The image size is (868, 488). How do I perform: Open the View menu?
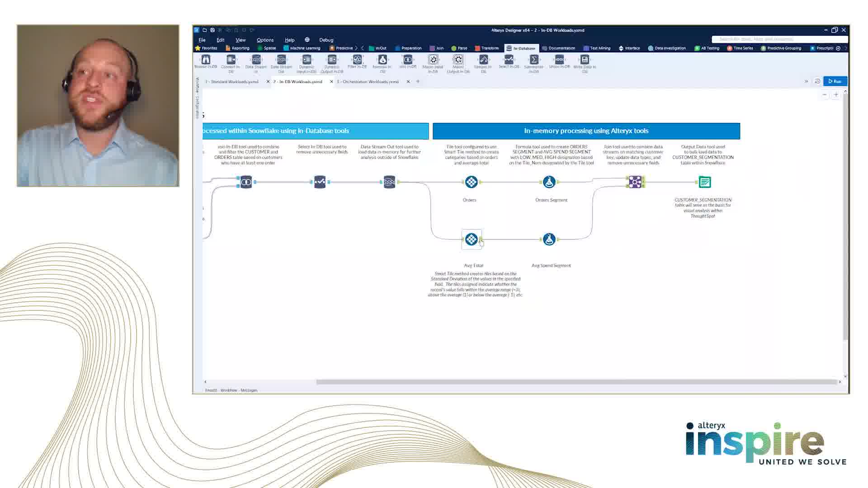pyautogui.click(x=241, y=40)
